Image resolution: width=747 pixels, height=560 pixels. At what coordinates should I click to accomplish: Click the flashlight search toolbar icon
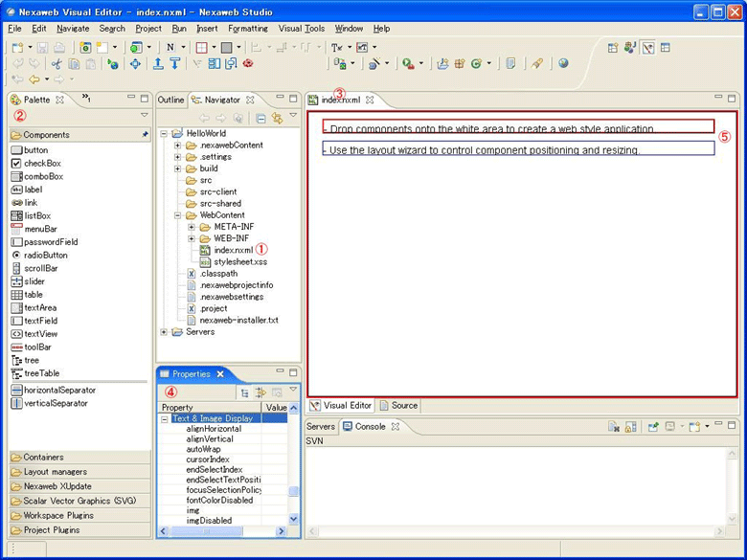pyautogui.click(x=537, y=63)
